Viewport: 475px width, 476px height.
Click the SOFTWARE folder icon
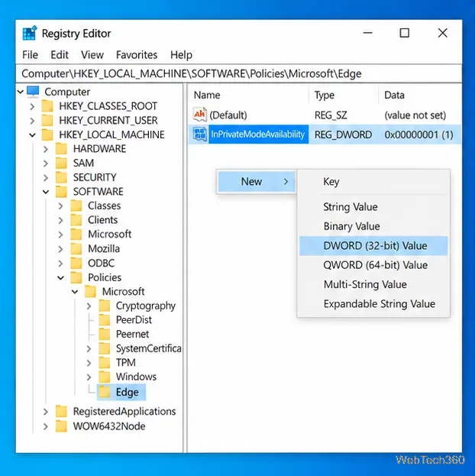point(62,192)
